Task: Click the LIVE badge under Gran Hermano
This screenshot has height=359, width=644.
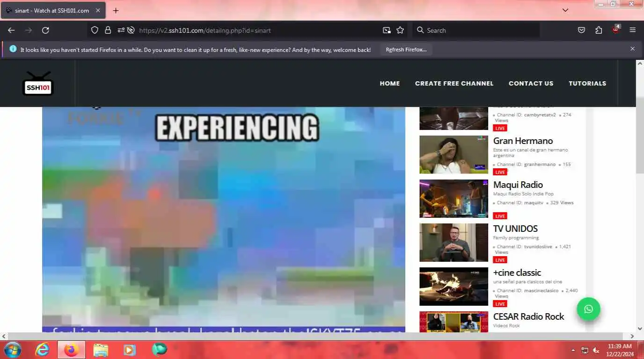Action: coord(500,172)
